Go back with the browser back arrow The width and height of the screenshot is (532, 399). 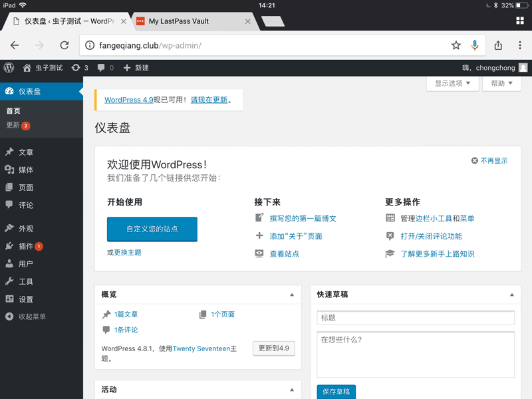point(15,46)
